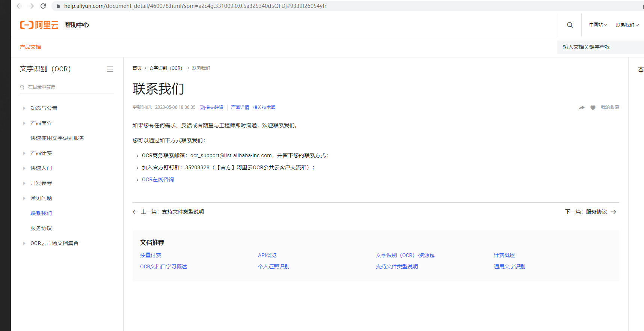644x331 pixels.
Task: Click the 文档推荐 section heading
Action: [x=152, y=242]
